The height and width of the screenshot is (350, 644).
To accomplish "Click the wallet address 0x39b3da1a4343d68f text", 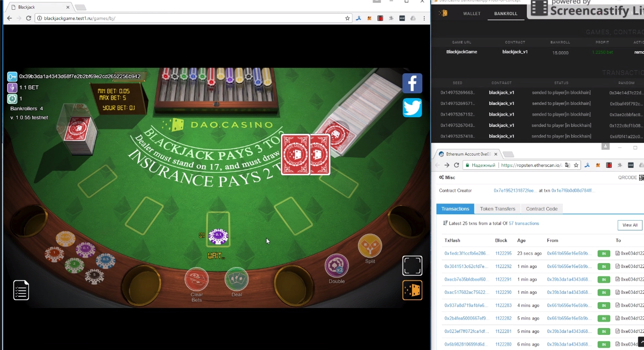I will pyautogui.click(x=80, y=77).
